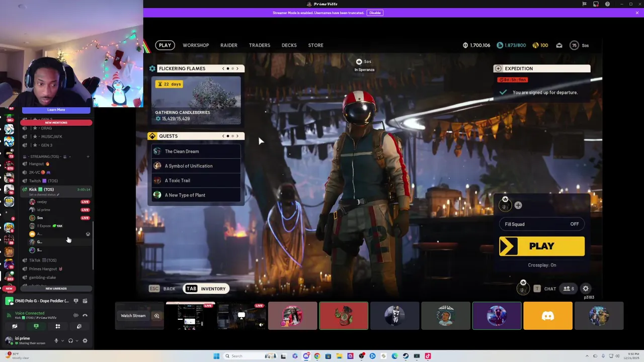This screenshot has width=644, height=362.
Task: Go to next Flickering Flames page
Action: coord(237,68)
